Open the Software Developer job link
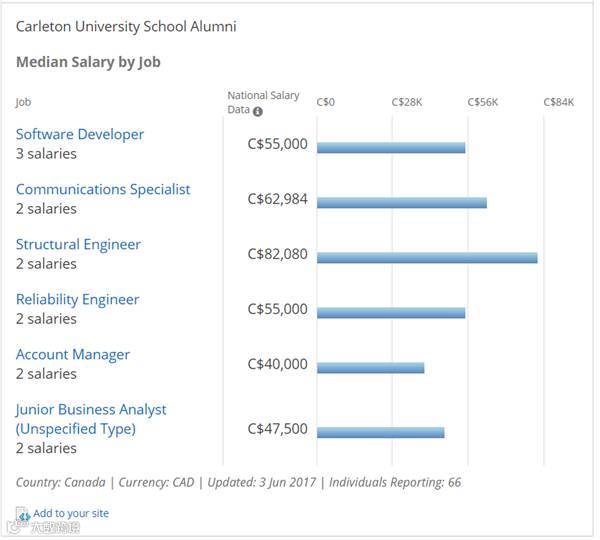This screenshot has width=600, height=540. coord(80,134)
